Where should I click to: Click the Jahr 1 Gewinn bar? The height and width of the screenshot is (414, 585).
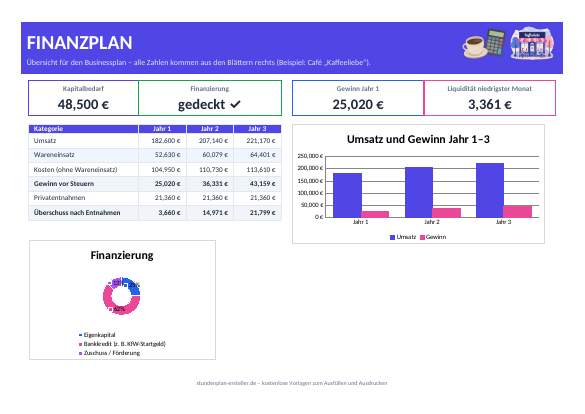tap(375, 214)
